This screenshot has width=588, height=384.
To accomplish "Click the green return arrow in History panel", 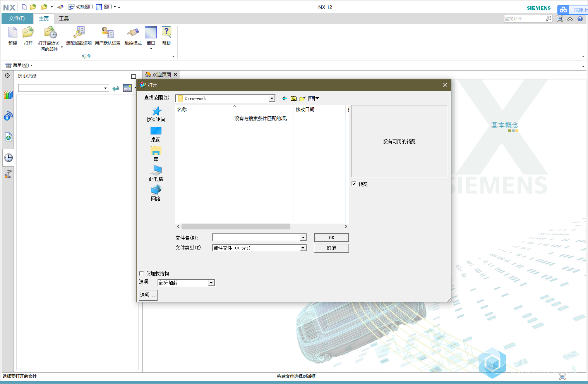I will 116,88.
